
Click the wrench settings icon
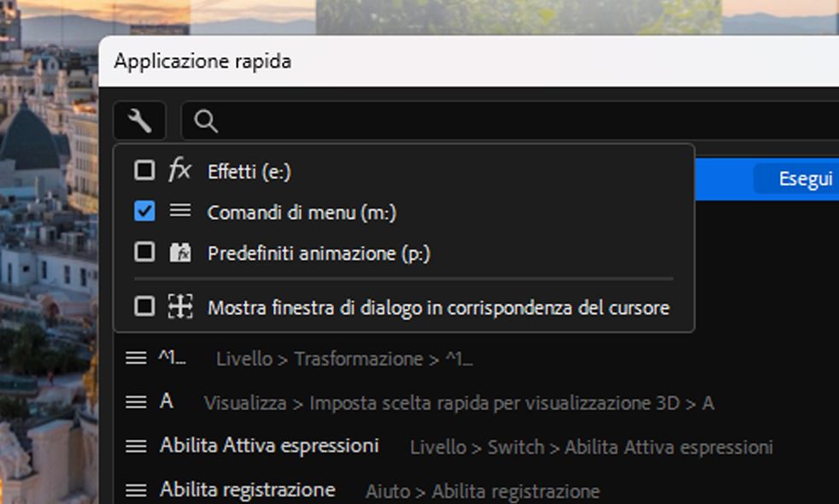(x=138, y=121)
